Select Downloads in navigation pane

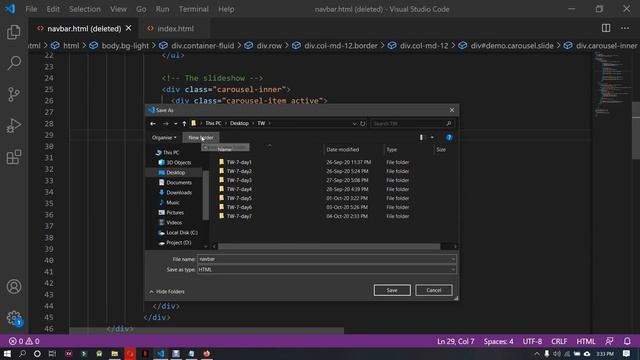tap(179, 192)
